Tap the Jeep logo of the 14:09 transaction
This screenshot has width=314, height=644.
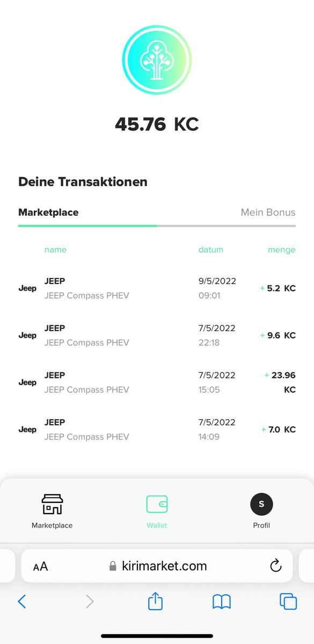pyautogui.click(x=27, y=430)
